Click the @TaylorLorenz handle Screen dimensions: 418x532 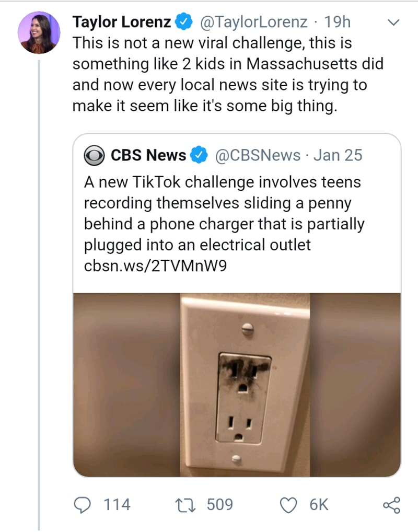point(254,22)
